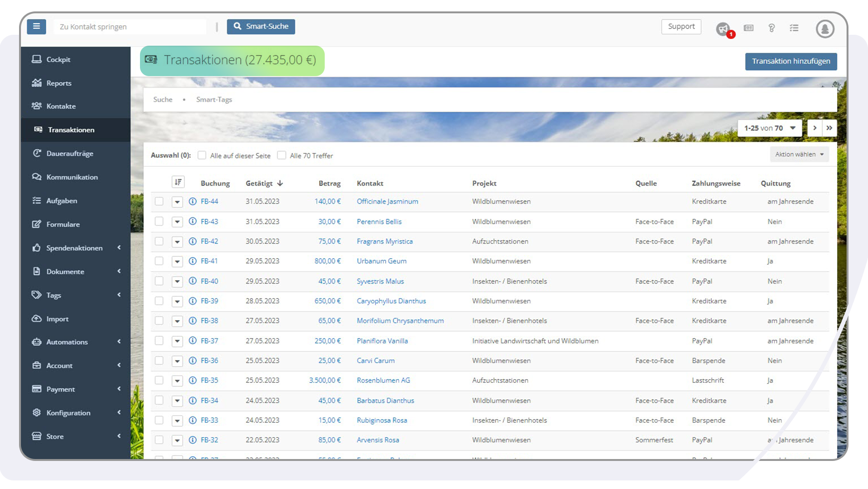Open Kontakte in the sidebar
The height and width of the screenshot is (489, 868).
click(x=61, y=106)
